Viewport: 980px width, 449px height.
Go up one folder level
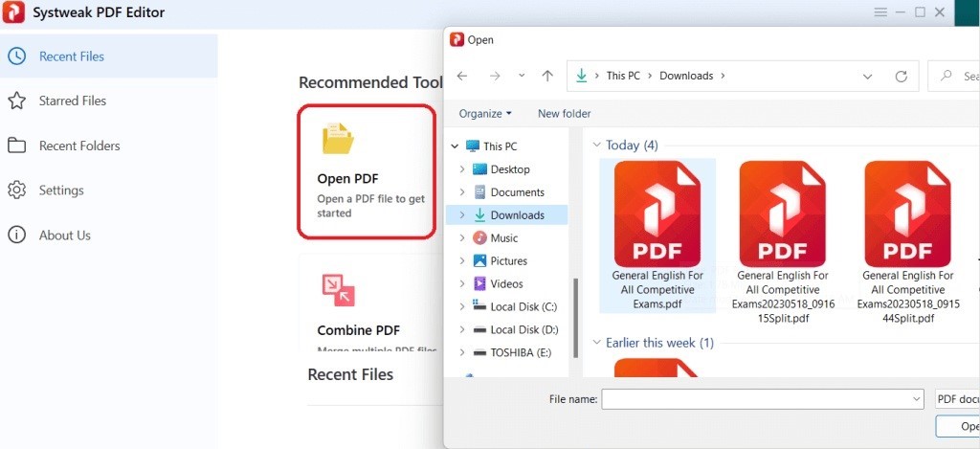click(x=548, y=76)
